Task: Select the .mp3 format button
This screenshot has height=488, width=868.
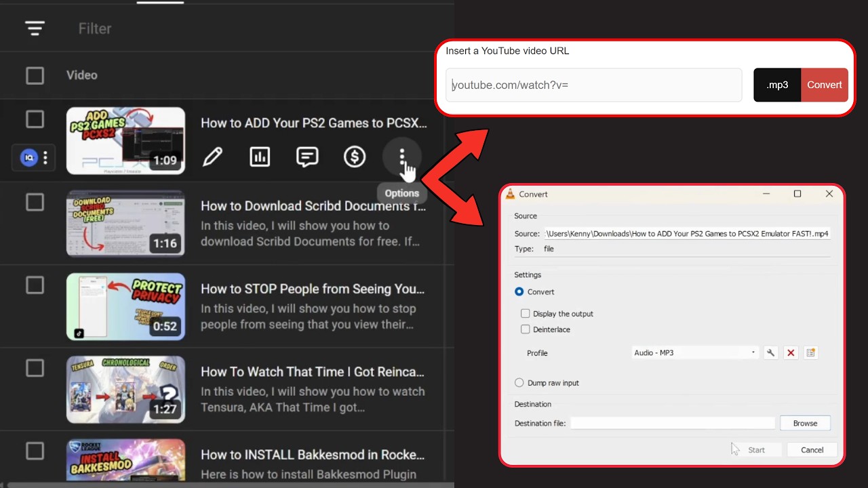Action: 777,85
